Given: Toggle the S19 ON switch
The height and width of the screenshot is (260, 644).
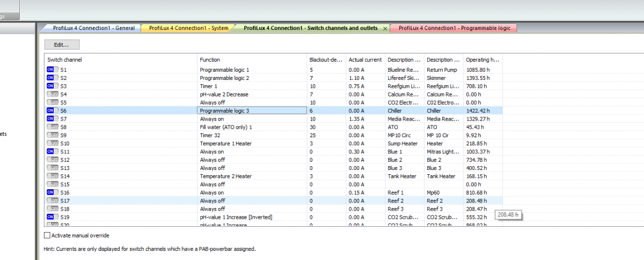Looking at the screenshot, I should click(x=52, y=217).
